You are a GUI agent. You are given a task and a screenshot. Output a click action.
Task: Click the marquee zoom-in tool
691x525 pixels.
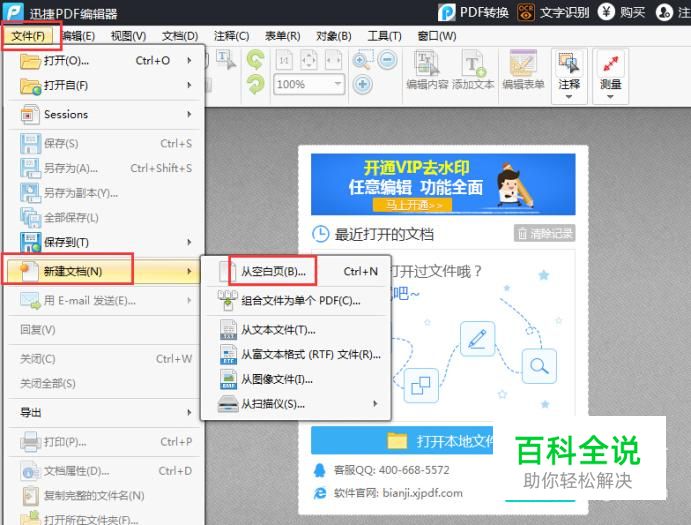pyautogui.click(x=363, y=60)
